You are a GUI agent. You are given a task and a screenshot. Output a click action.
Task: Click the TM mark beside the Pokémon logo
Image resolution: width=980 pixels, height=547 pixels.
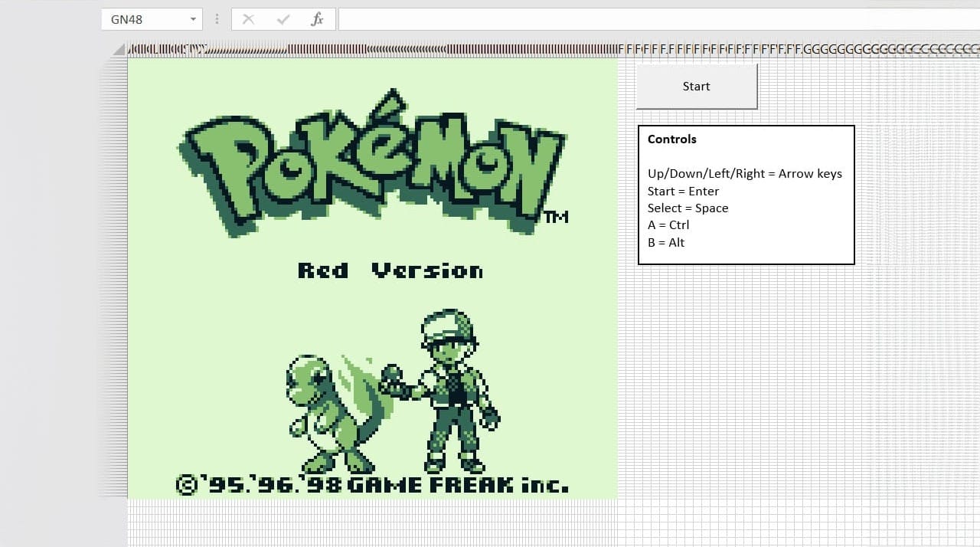[x=558, y=217]
